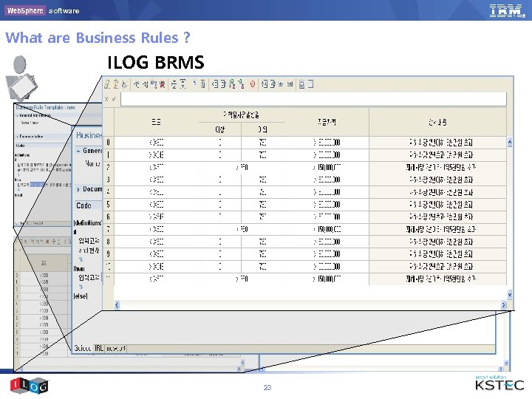
Task: Click the first yellow lock icon in decision table toolbar
Action: coord(107,84)
